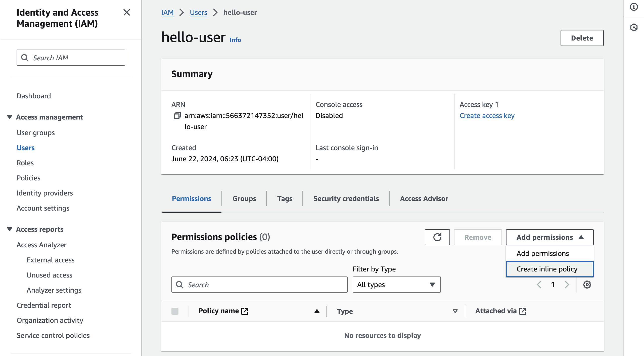Open table preferences gear icon
This screenshot has width=644, height=356.
point(587,285)
